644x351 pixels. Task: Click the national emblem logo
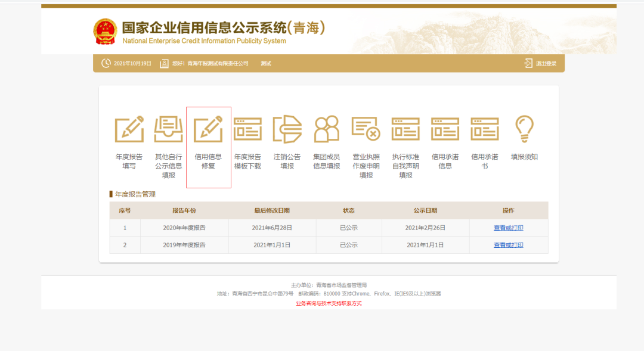[x=105, y=32]
